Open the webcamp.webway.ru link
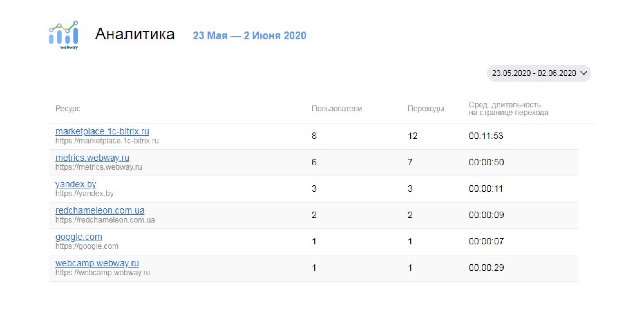This screenshot has height=310, width=644. tap(97, 263)
